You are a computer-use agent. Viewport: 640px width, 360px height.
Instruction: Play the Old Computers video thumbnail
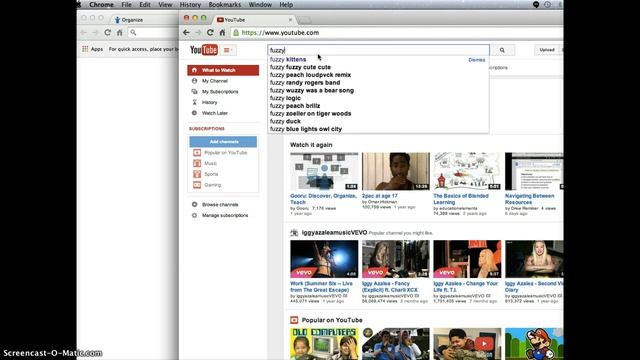click(x=324, y=344)
